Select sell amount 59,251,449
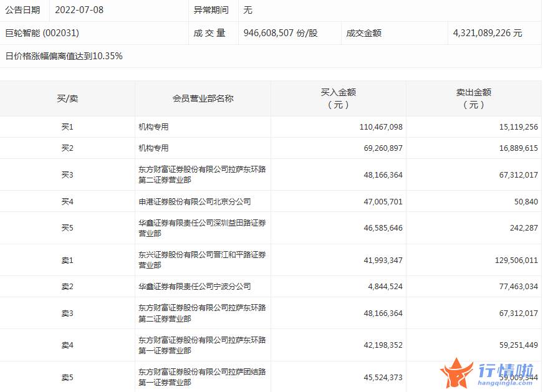This screenshot has height=392, width=543. [519, 345]
